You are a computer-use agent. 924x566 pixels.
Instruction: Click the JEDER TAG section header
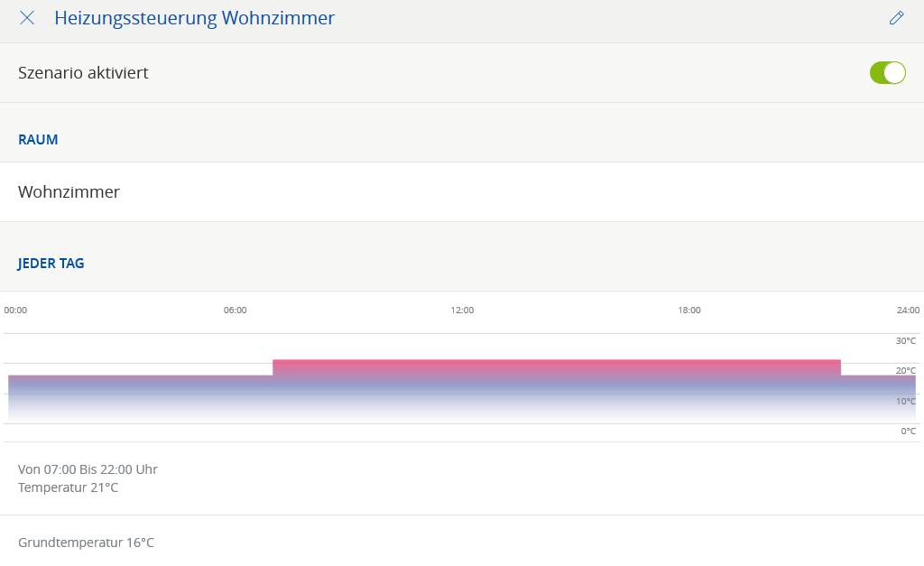point(51,264)
